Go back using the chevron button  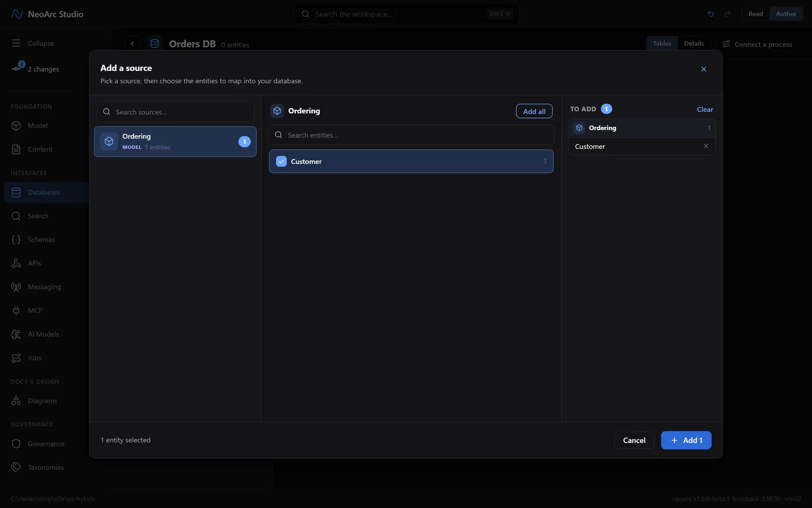pos(132,44)
